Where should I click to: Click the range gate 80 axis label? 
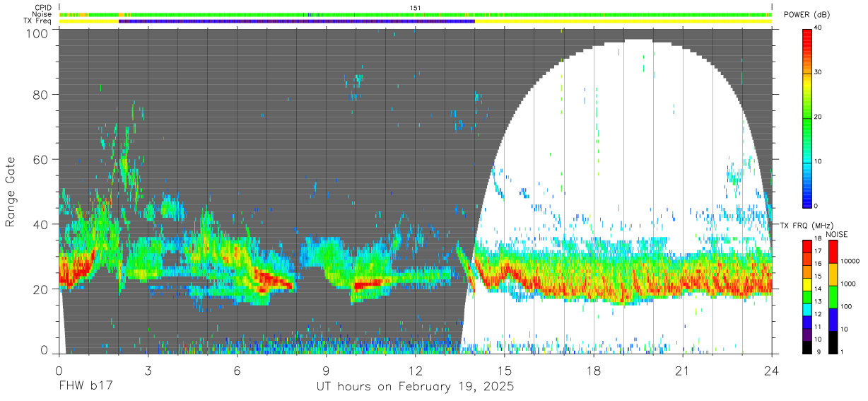[41, 95]
